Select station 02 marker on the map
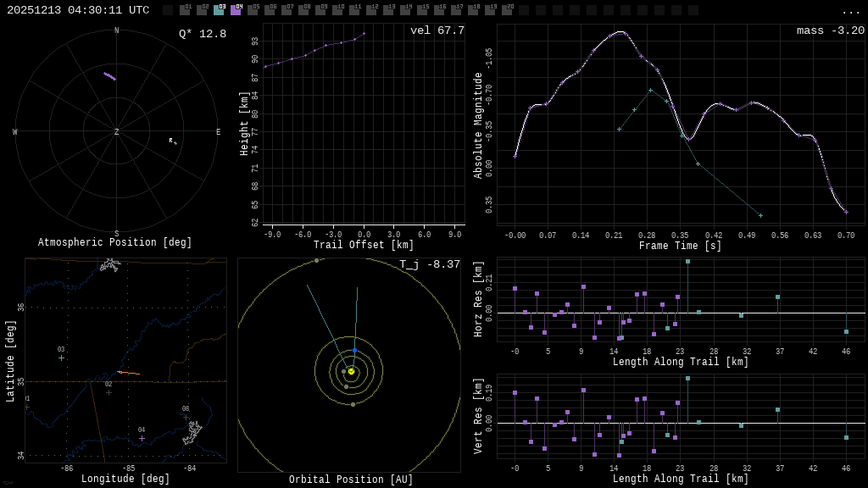Viewport: 868px width, 488px height. (108, 393)
